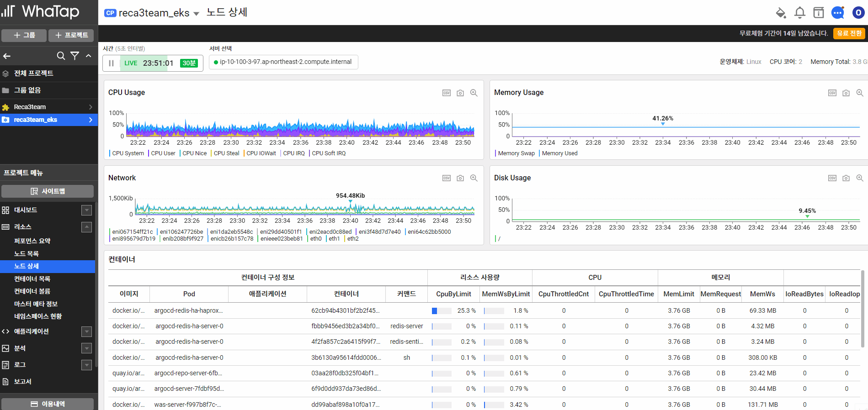Take snapshot of Memory Usage chart
The image size is (868, 410).
pyautogui.click(x=846, y=93)
